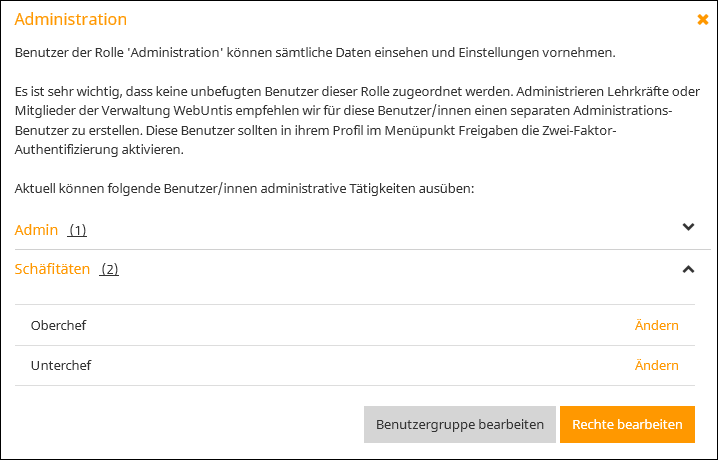718x460 pixels.
Task: Open the Admin group heading
Action: point(36,229)
